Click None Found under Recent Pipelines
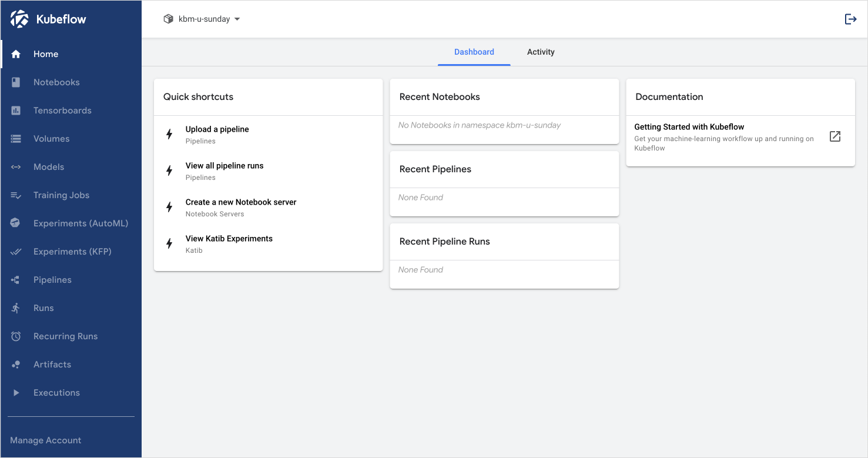Image resolution: width=868 pixels, height=458 pixels. (x=421, y=197)
